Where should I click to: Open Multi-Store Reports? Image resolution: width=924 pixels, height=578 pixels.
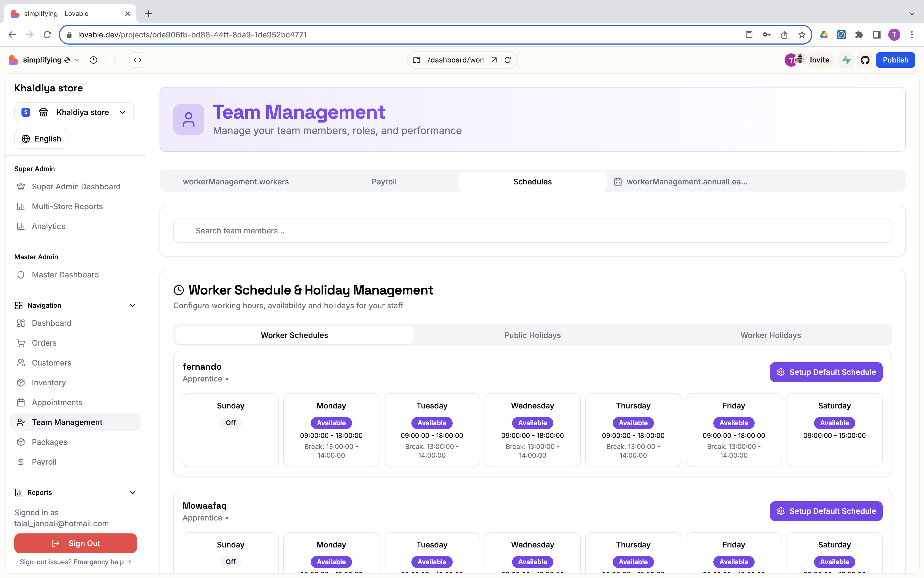76,206
